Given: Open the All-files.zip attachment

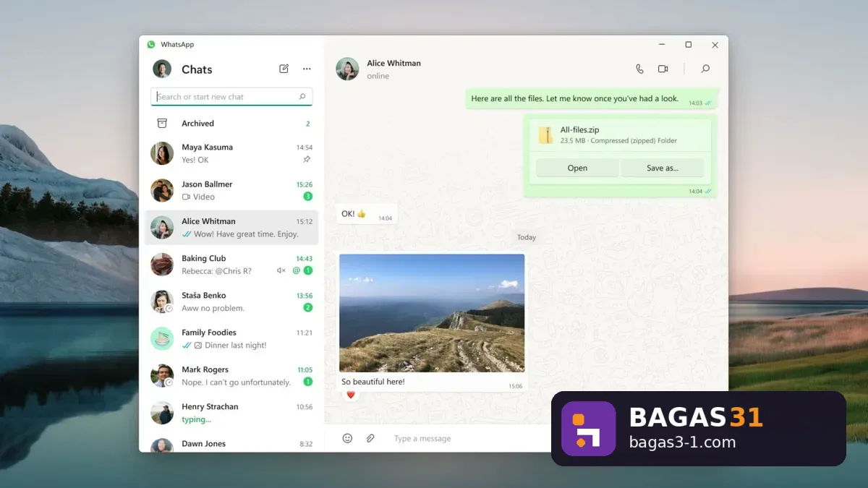Looking at the screenshot, I should click(577, 168).
